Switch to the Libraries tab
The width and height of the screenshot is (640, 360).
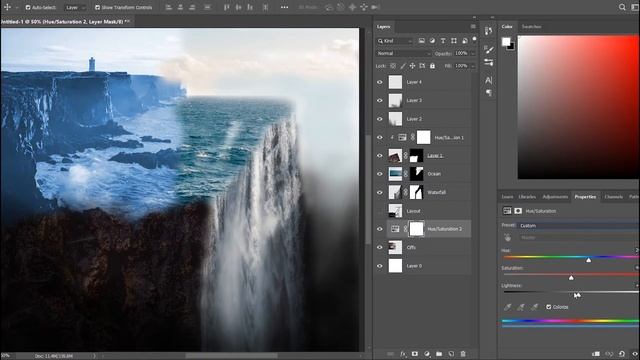pos(527,197)
